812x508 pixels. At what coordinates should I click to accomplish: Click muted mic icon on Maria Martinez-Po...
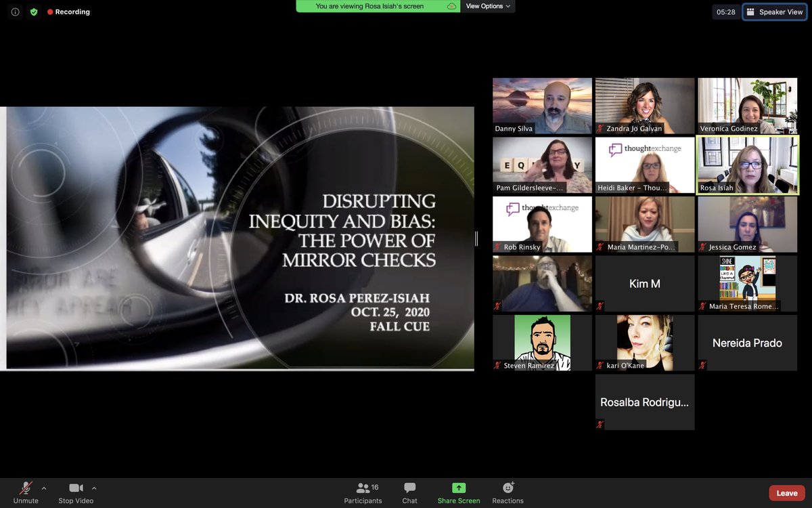click(x=600, y=247)
